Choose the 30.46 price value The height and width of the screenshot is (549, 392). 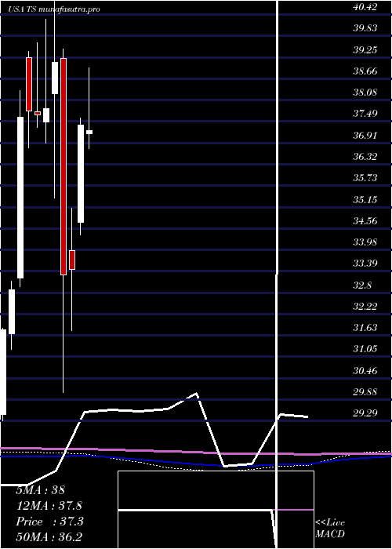(365, 371)
